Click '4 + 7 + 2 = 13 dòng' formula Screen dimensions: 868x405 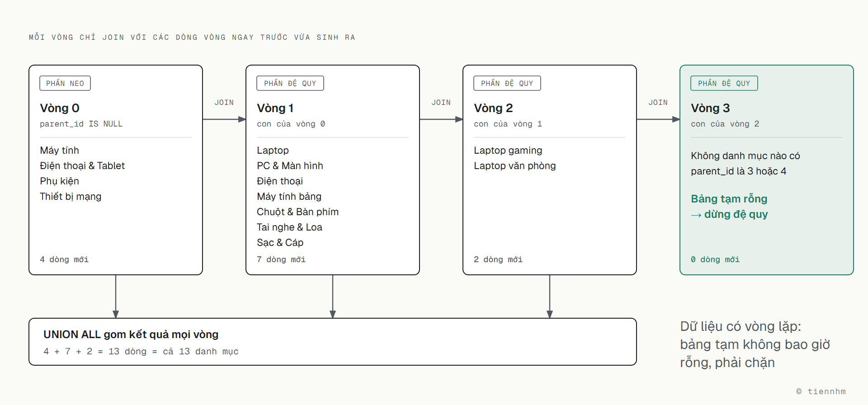coord(95,352)
